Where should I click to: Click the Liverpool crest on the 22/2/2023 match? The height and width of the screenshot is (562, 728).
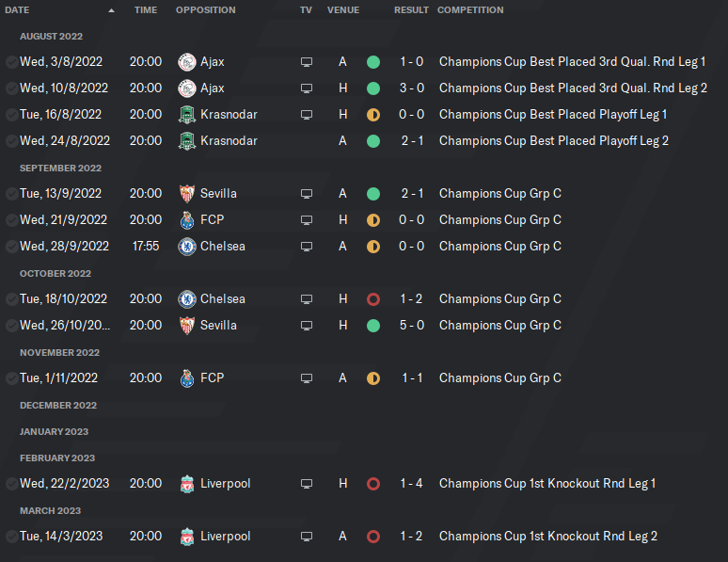[x=186, y=484]
